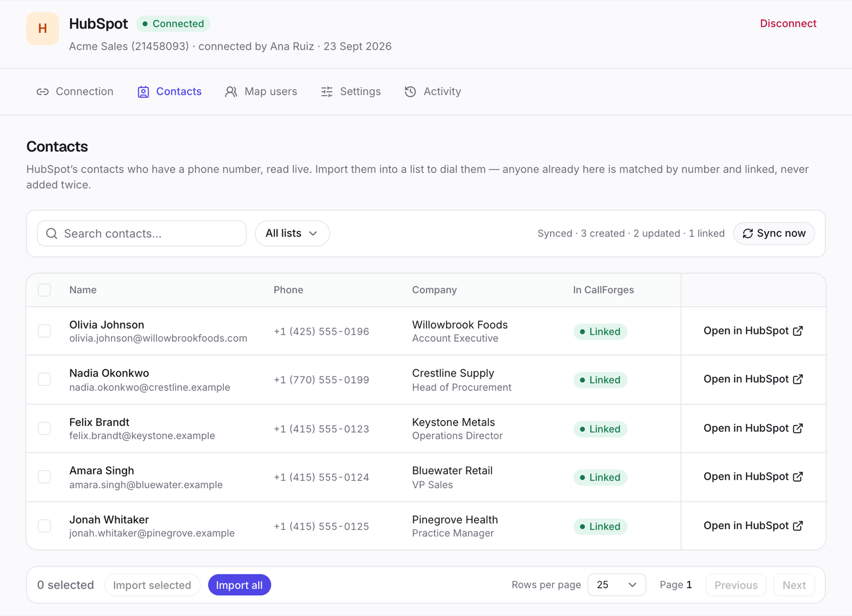Viewport: 852px width, 616px height.
Task: Click Open in HubSpot for Felix Brandt
Action: point(753,429)
